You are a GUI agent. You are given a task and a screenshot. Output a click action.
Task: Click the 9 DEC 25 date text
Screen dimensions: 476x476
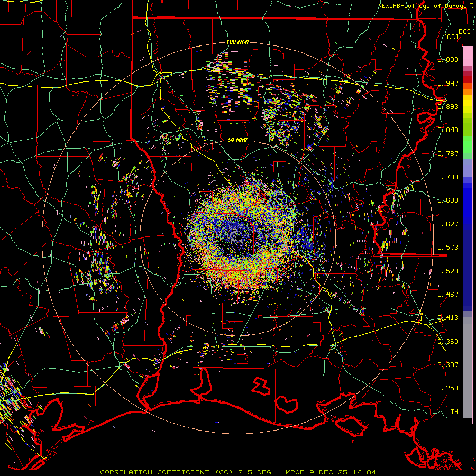point(329,472)
